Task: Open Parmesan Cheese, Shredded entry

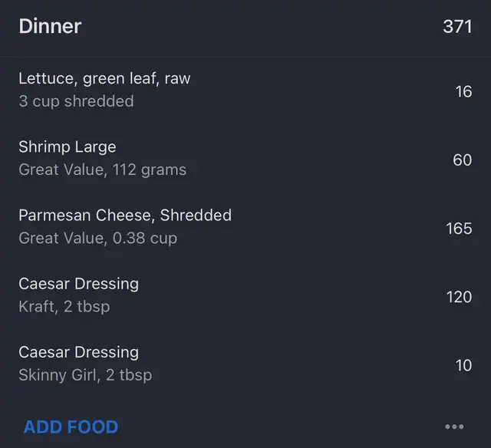Action: pos(245,227)
